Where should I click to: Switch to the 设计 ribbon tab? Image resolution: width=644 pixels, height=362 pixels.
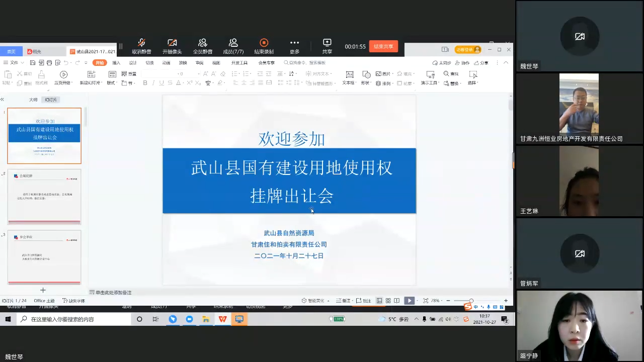pyautogui.click(x=133, y=63)
